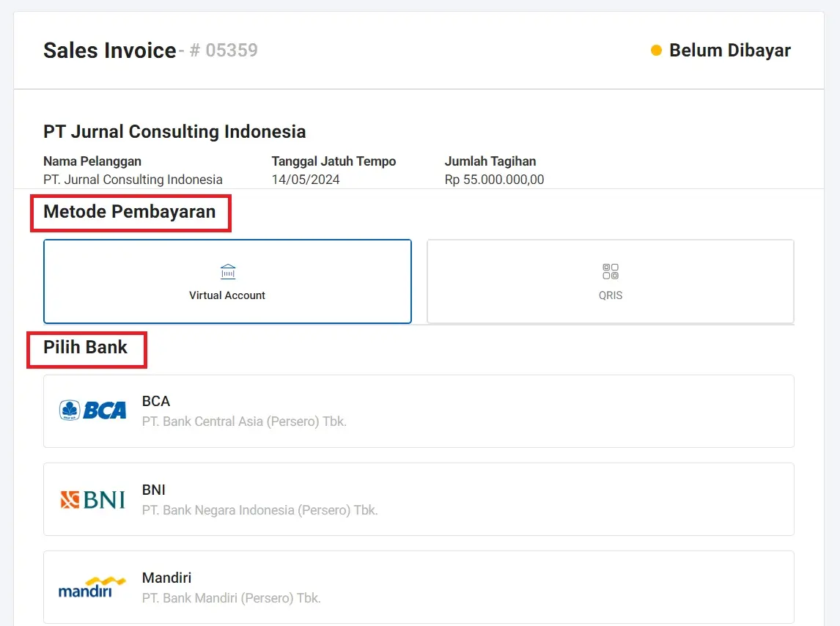Click the Belum Dibayar status label
Screen dimensions: 840x626
[729, 51]
